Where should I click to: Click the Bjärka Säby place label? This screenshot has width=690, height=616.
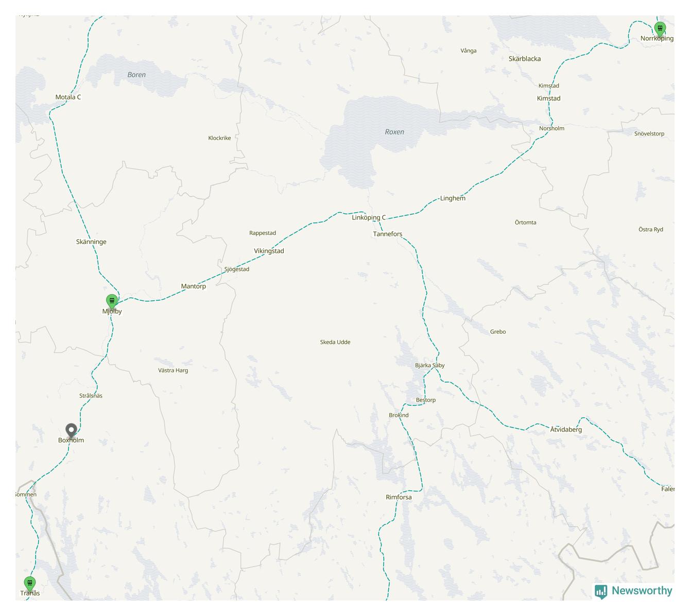[430, 365]
